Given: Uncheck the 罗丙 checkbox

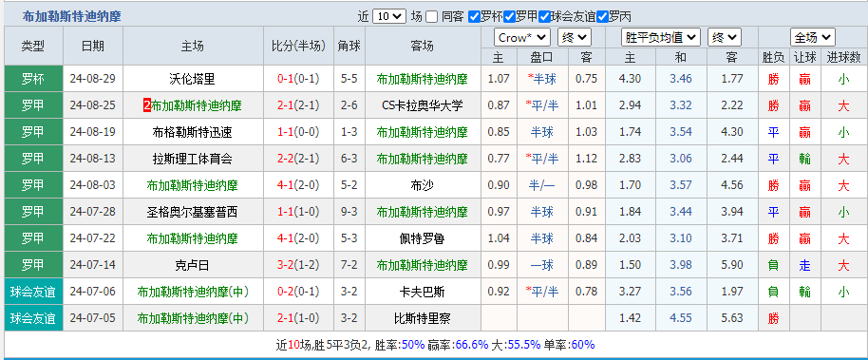Looking at the screenshot, I should click(602, 16).
